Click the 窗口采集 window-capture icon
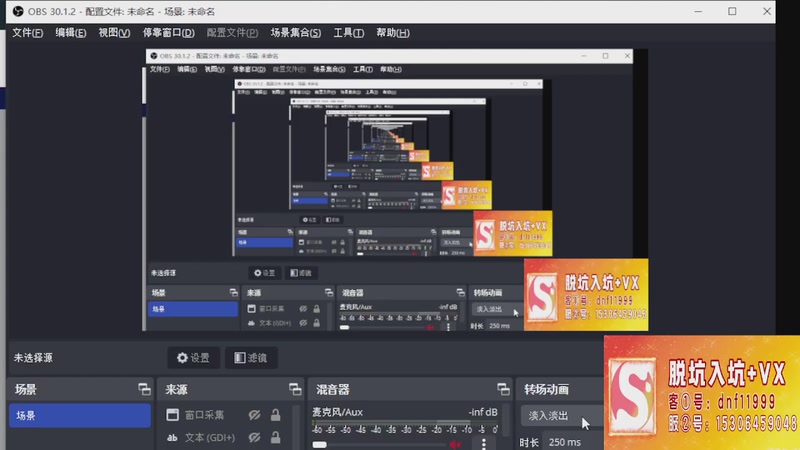The width and height of the screenshot is (800, 450). (172, 415)
